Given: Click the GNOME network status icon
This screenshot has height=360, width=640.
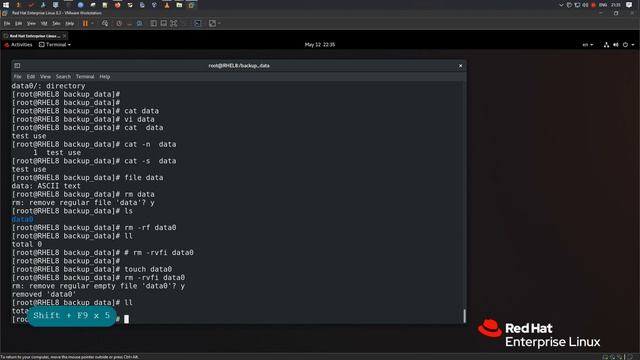Looking at the screenshot, I should pos(607,45).
